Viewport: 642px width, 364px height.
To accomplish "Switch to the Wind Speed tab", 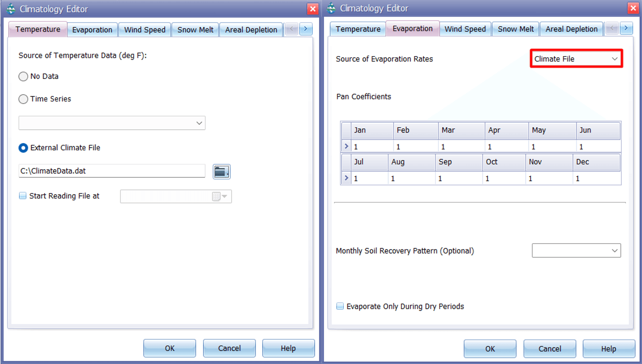I will (x=145, y=29).
